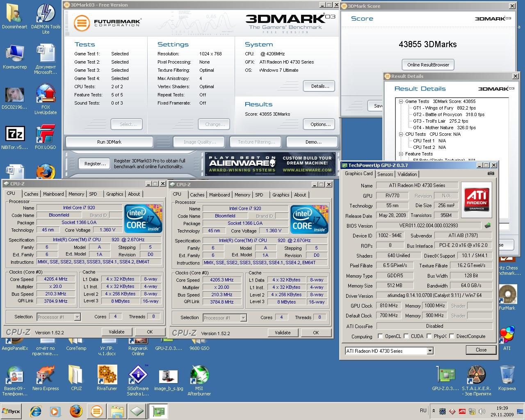Click Online ResultBrowser button
The height and width of the screenshot is (420, 525).
tap(428, 65)
